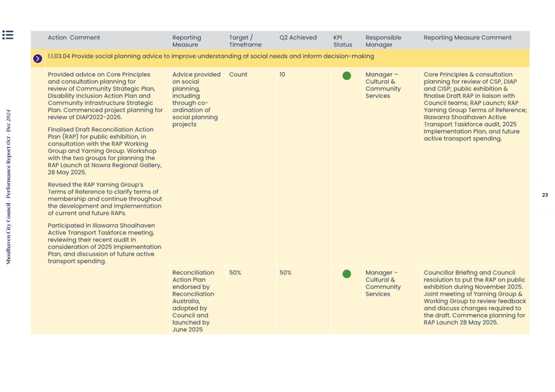Expand the chevron beside action 1.1.03.04
This screenshot has width=555, height=392.
coord(37,59)
